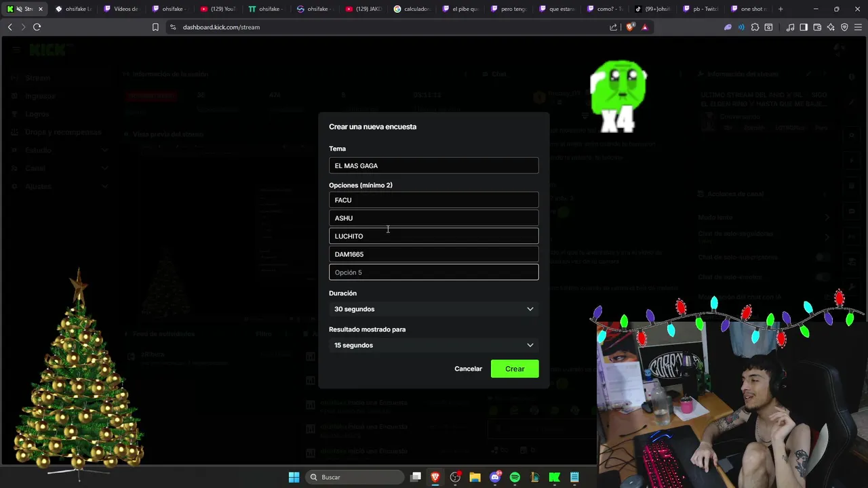Open Spotify from the taskbar
This screenshot has height=488, width=868.
coord(515,477)
